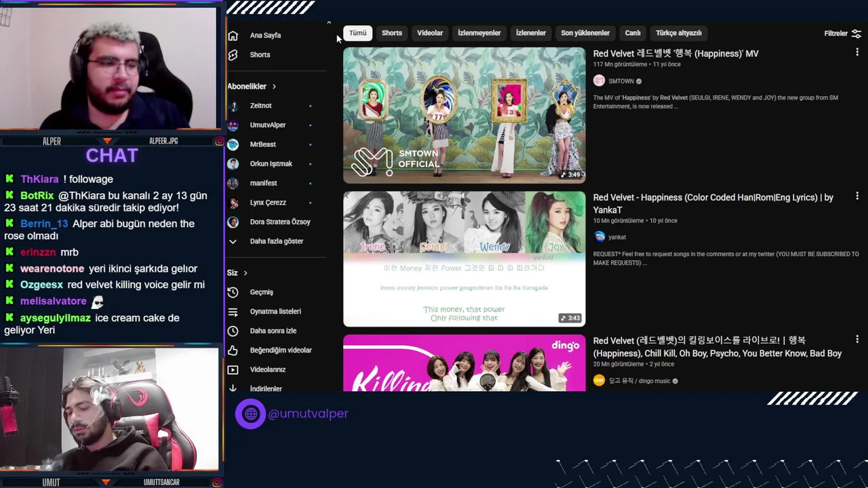Select the Son yüklenenler filter chip
The image size is (868, 488).
[x=585, y=33]
